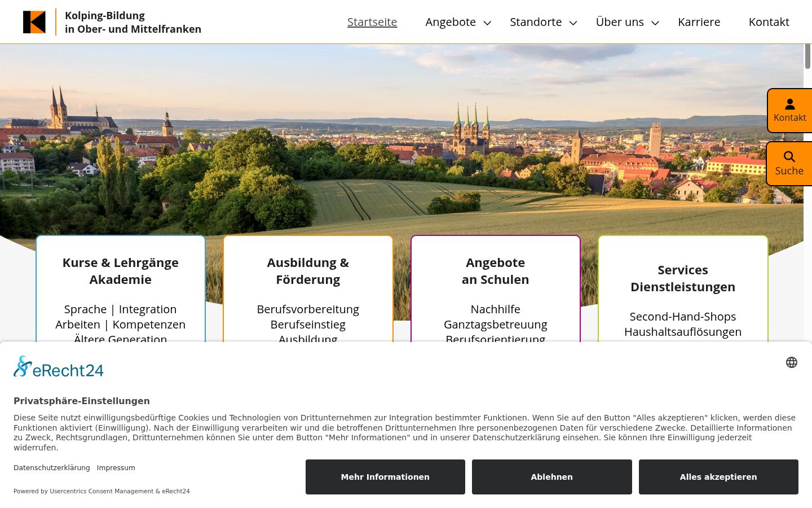Open the Suche magnifier side button
This screenshot has width=812, height=508.
click(x=789, y=164)
